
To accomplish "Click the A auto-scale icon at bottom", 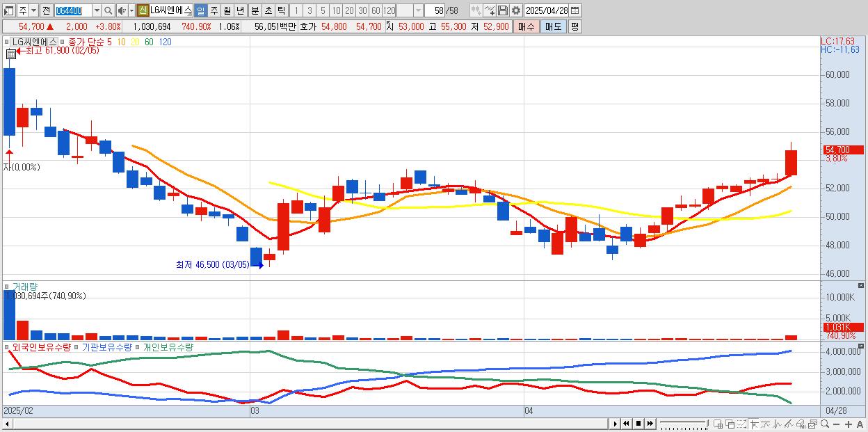I will [x=860, y=424].
